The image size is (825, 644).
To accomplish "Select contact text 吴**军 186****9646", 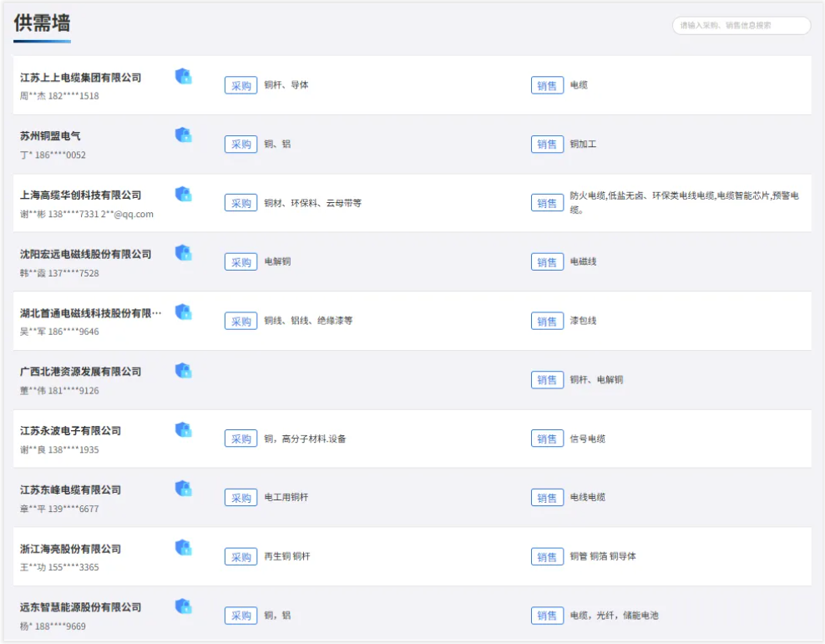I will pos(59,332).
